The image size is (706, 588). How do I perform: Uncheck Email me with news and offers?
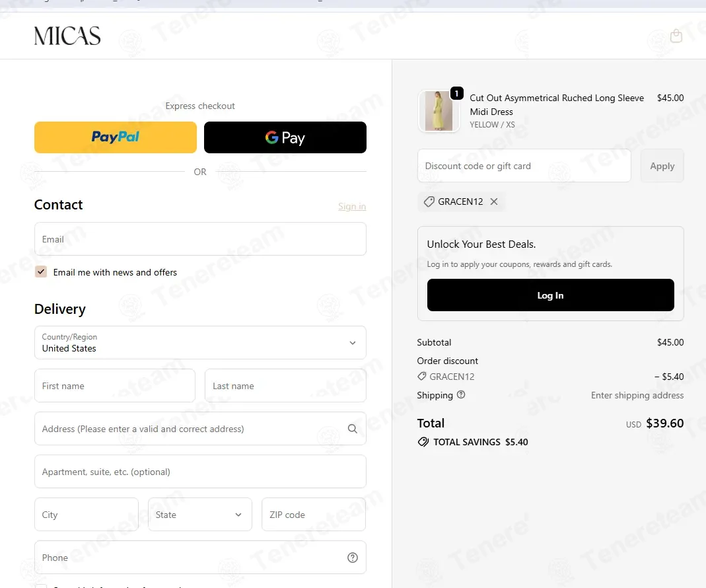[x=41, y=272]
